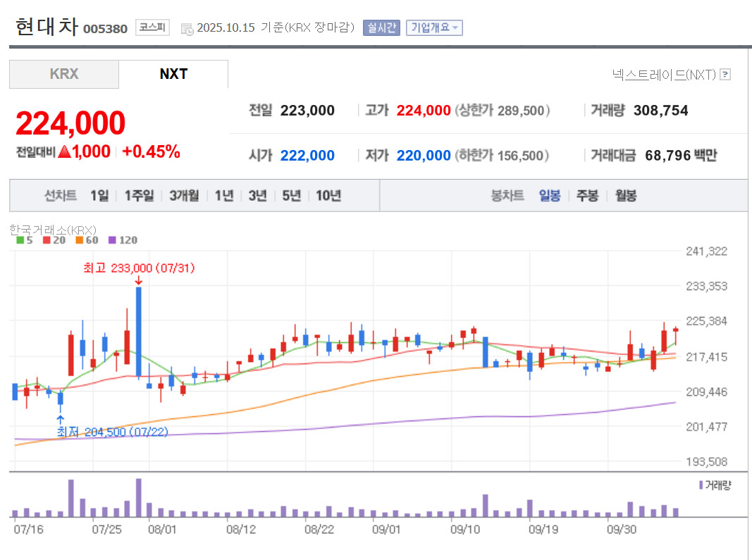Screen dimensions: 752x560
Task: Show the 1일 line chart
Action: (99, 196)
